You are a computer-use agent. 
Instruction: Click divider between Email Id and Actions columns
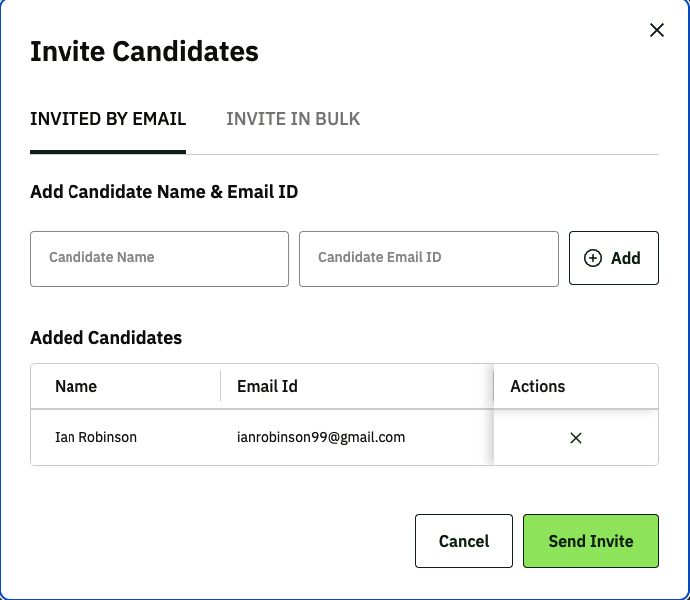point(494,386)
